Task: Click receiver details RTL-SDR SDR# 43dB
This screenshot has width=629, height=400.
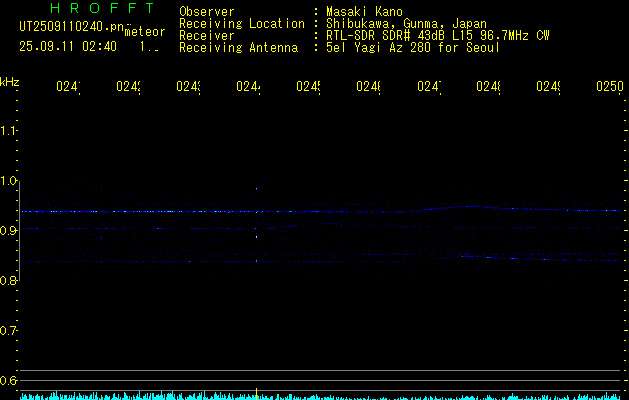Action: tap(387, 36)
